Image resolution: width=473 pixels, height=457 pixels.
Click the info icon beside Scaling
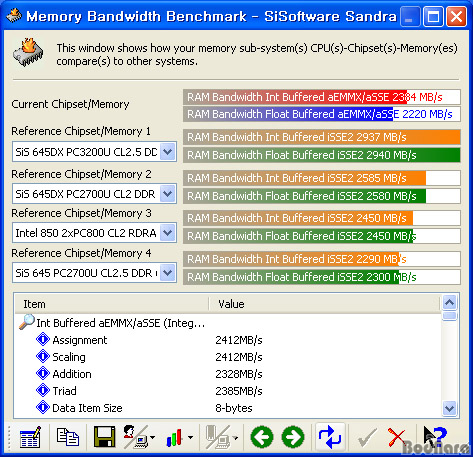43,356
